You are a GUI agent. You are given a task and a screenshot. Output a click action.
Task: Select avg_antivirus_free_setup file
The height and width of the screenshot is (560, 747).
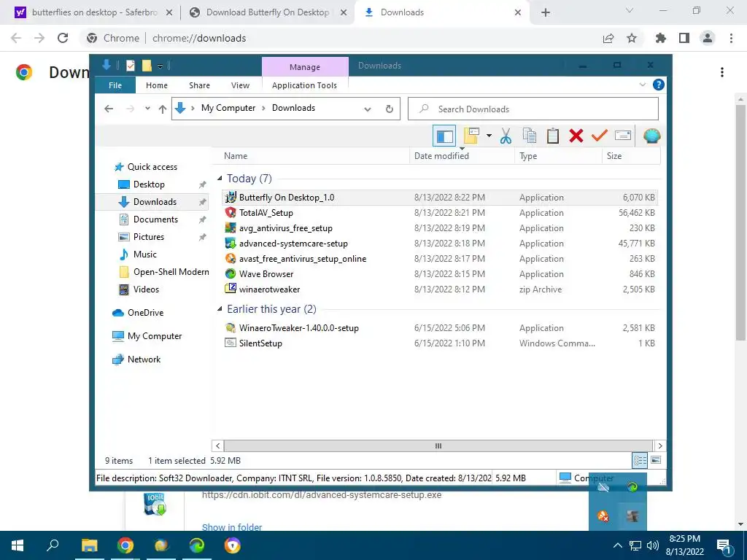440,228
